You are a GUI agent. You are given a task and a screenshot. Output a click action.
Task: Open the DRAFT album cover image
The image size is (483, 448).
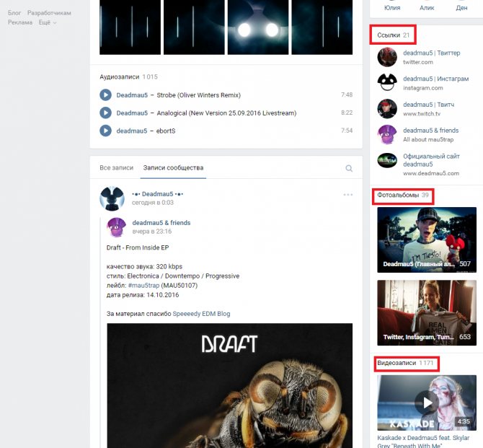point(229,385)
